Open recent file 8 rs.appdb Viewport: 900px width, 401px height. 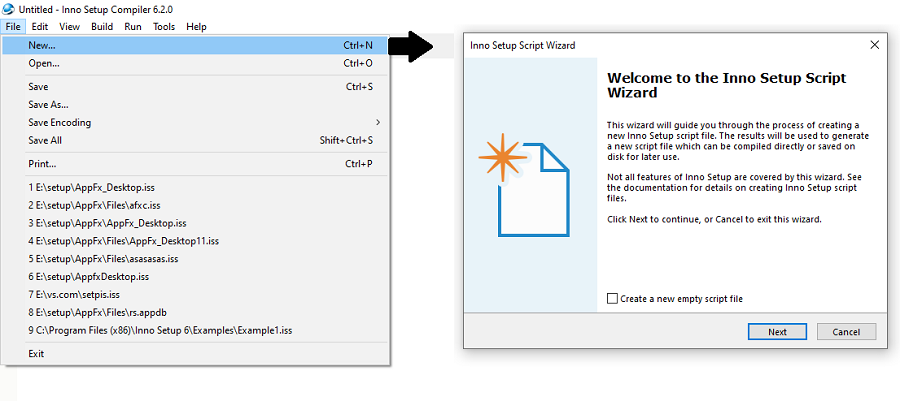195,313
